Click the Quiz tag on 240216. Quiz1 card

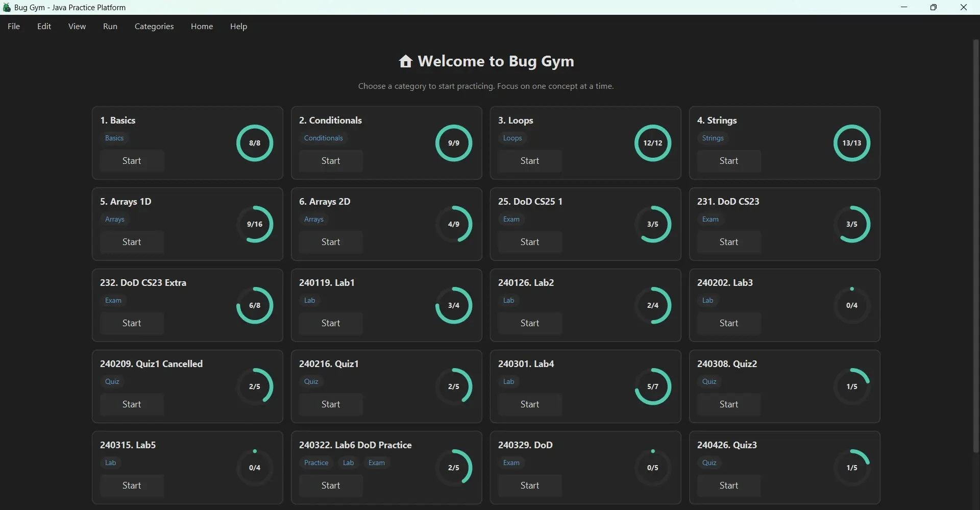311,381
